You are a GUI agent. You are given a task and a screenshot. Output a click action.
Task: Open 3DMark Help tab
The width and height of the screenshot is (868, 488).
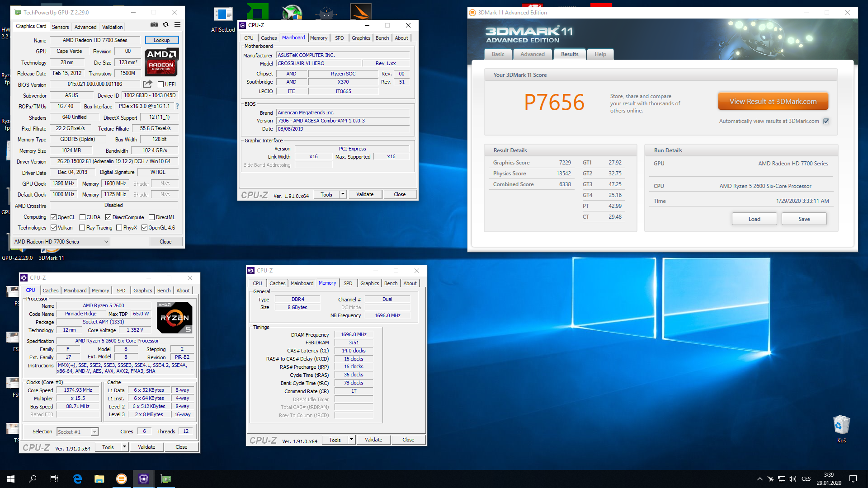600,54
